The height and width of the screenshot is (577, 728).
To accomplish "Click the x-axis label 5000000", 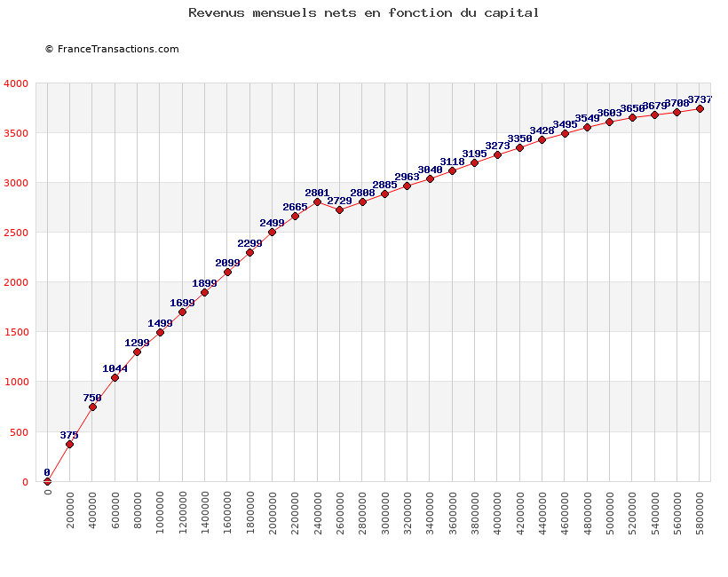I will [610, 513].
